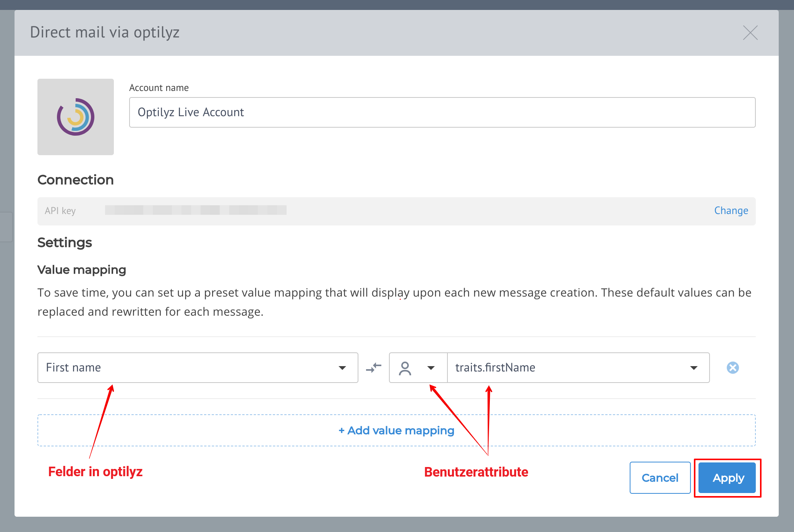
Task: Click the mapping direction arrows icon
Action: [373, 368]
